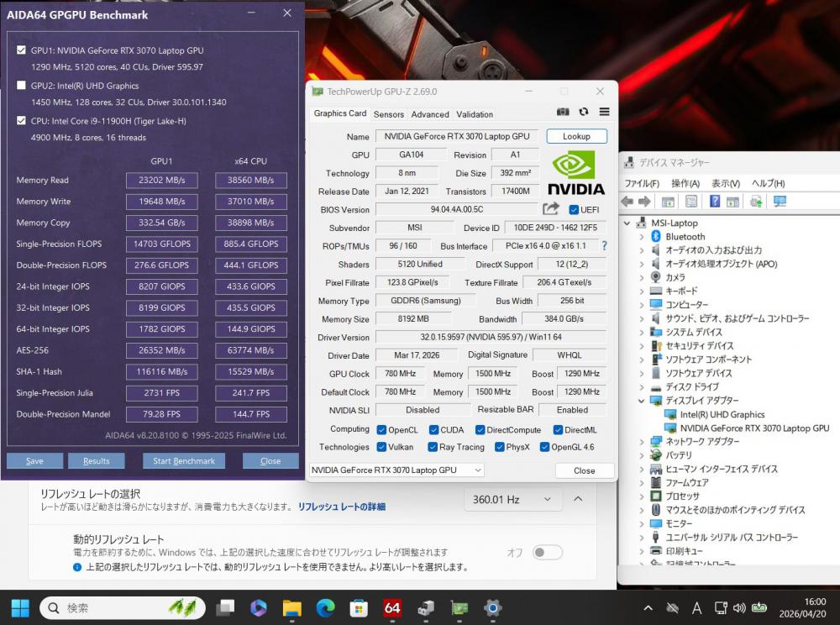This screenshot has width=840, height=625.
Task: Open AIDA64 from the taskbar
Action: coord(391,607)
